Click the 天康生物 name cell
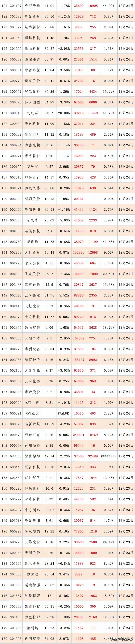This screenshot has width=135, height=644. click(x=32, y=371)
